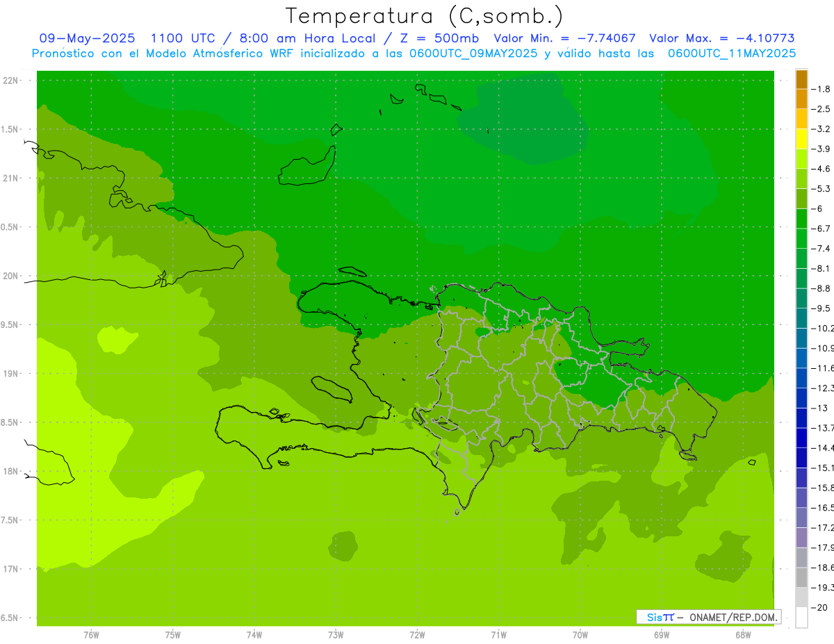Select the '0600UTC_11MAY2025' valid-until time
The image size is (834, 644).
point(732,53)
